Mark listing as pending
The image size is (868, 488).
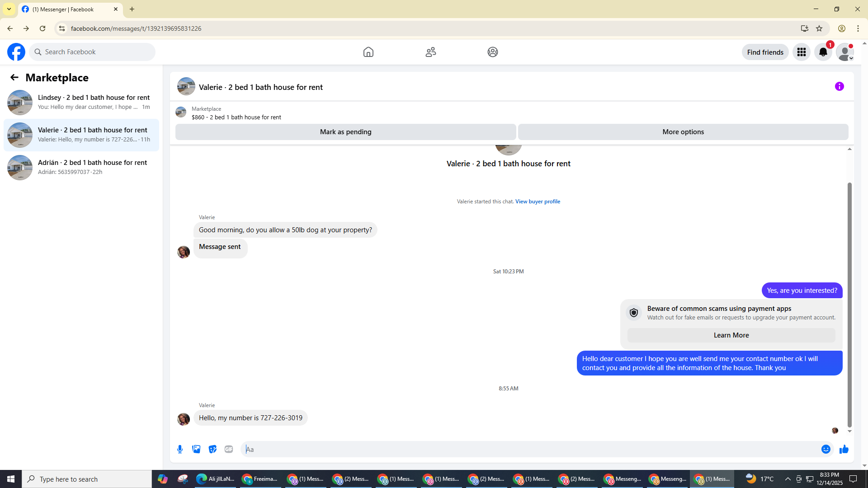click(x=345, y=132)
